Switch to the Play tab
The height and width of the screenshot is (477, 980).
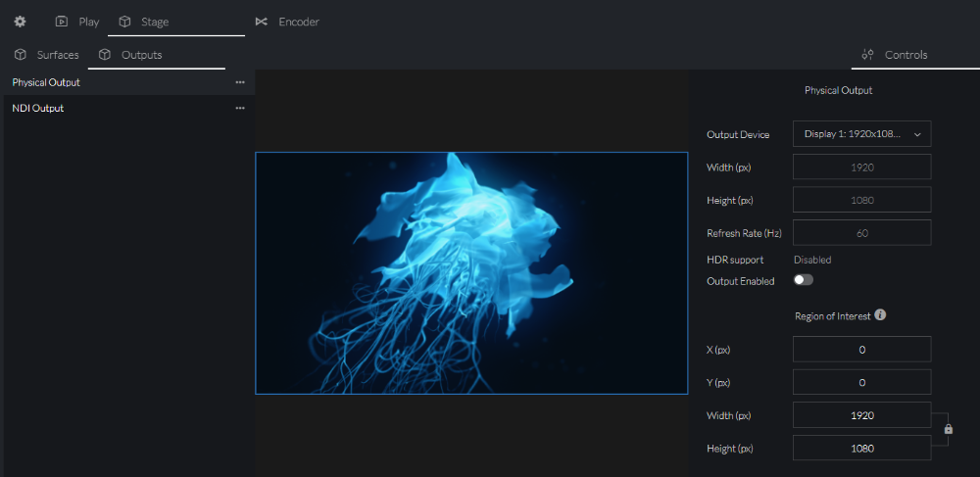point(77,21)
